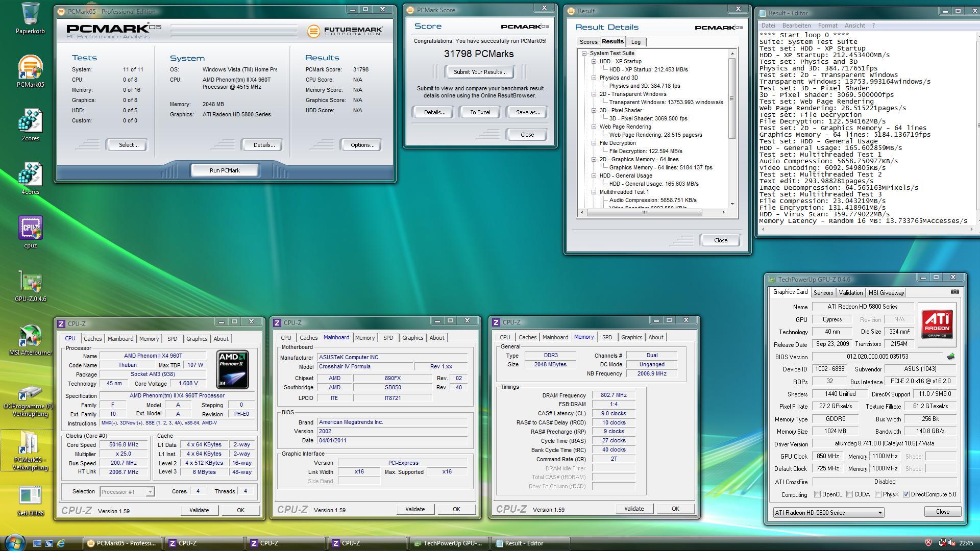The width and height of the screenshot is (980, 551).
Task: Click the Windows Start orb
Action: click(14, 542)
